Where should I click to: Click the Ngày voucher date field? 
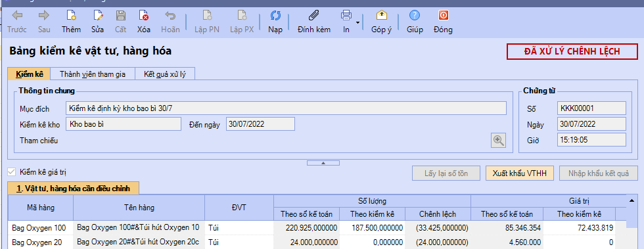click(591, 124)
